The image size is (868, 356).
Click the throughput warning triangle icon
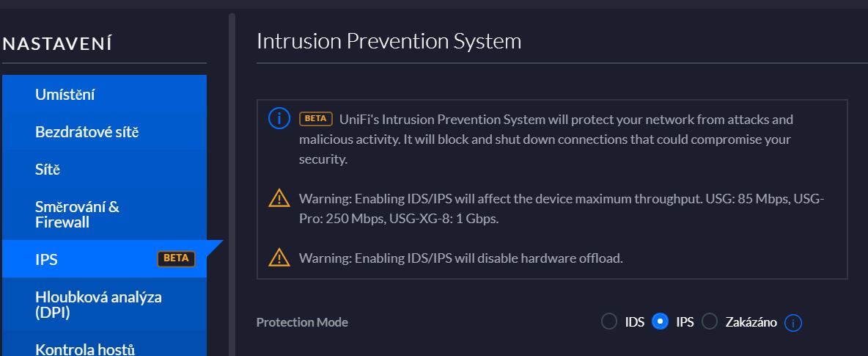(279, 198)
